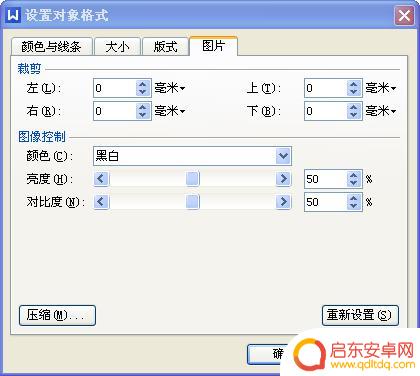Screen dimensions: 420x376
Task: Increase the 左(L) crop value with up arrow
Action: click(x=143, y=84)
